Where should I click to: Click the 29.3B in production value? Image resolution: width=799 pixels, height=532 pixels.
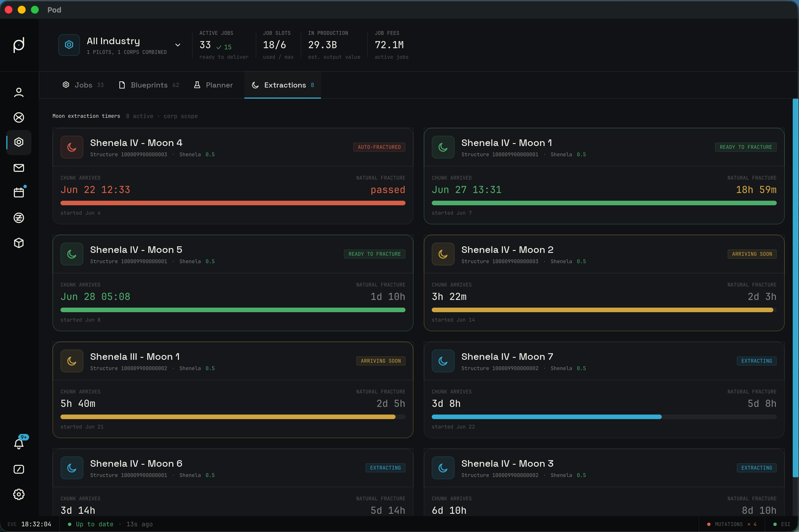pos(322,45)
